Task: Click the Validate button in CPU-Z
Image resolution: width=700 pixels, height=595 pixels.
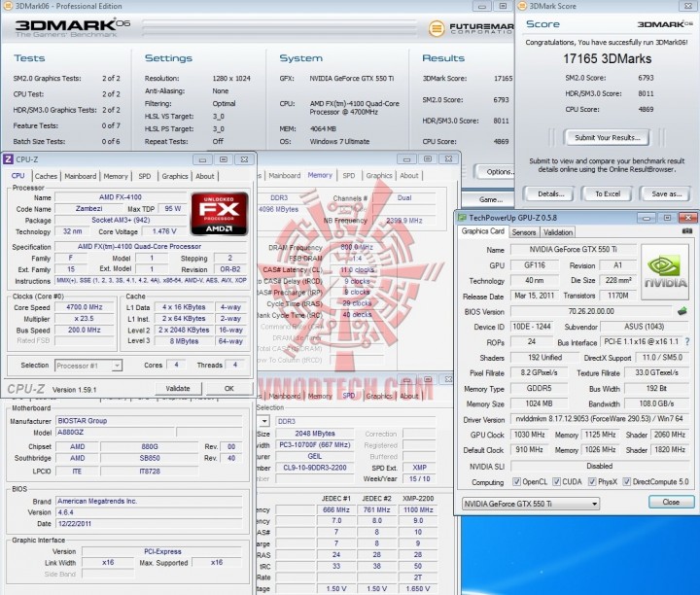Action: [178, 388]
